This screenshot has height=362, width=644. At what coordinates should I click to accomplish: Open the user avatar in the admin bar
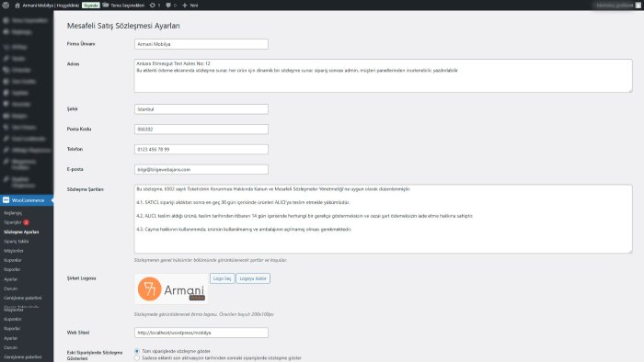pyautogui.click(x=638, y=6)
